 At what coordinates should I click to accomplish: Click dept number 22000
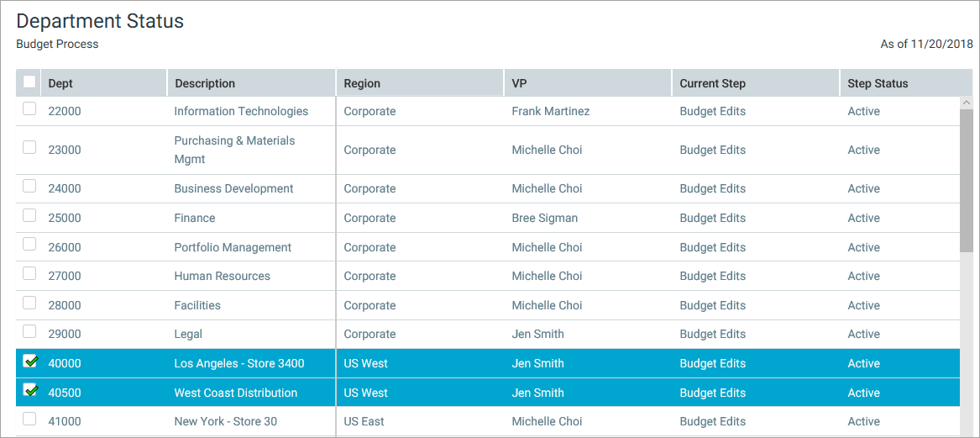65,111
